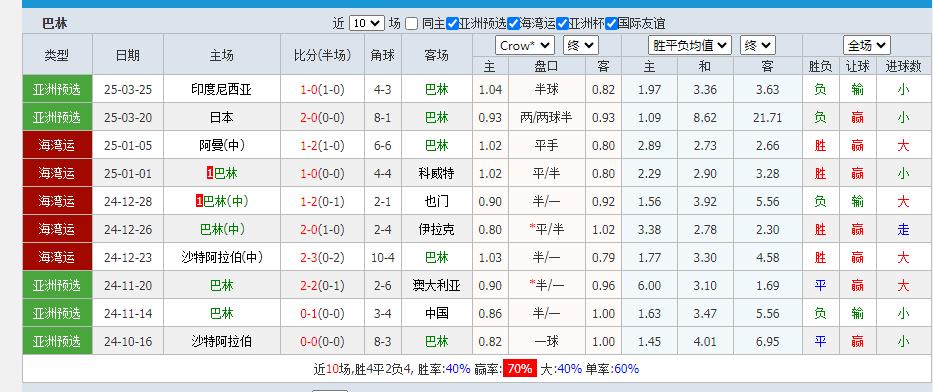Open the Crow* bookmaker dropdown
Screen dimensions: 933x392
[x=525, y=45]
